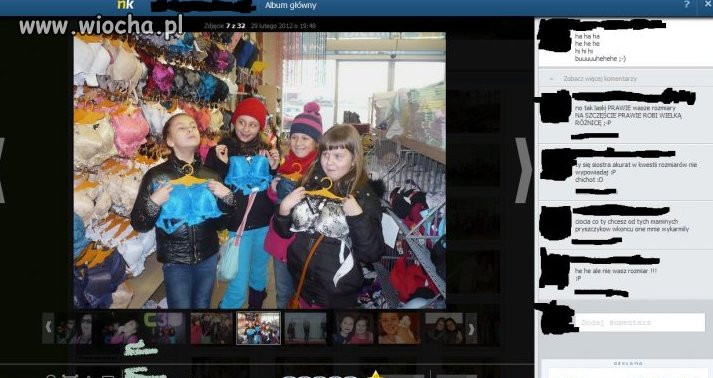The height and width of the screenshot is (378, 713).
Task: Click the photo date '29 lutego 2012'
Action: pos(272,26)
